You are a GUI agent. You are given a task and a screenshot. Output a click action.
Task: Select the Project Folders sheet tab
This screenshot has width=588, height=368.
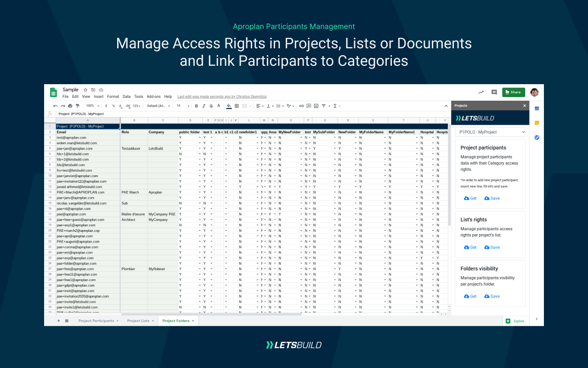coord(178,321)
